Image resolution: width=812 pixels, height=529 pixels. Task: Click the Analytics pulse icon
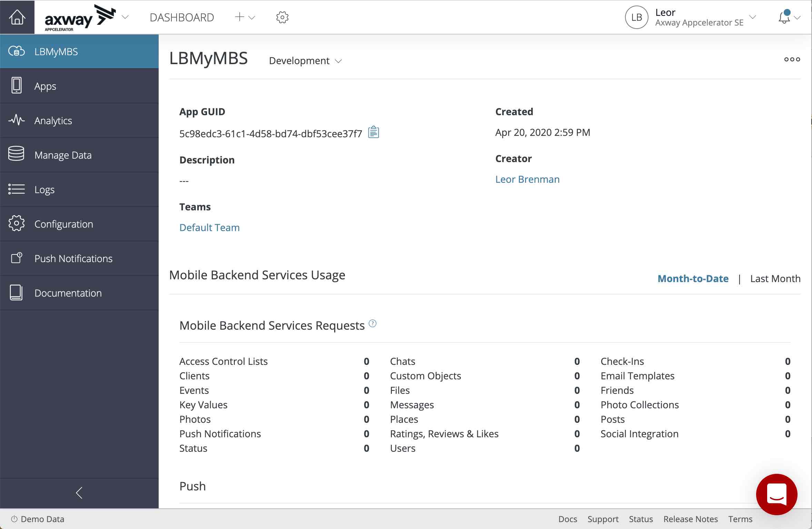point(17,120)
